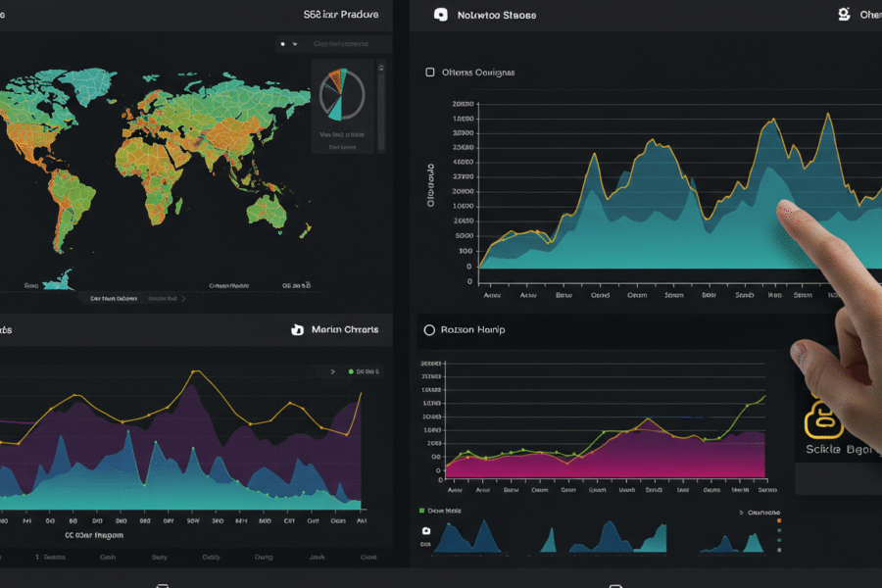Click the icon at the top-right panel header
Viewport: 882px width, 588px height.
tap(843, 15)
